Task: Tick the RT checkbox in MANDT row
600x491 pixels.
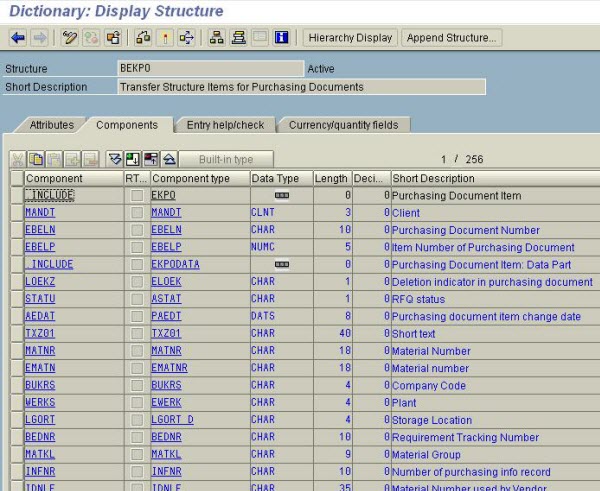Action: pos(136,213)
